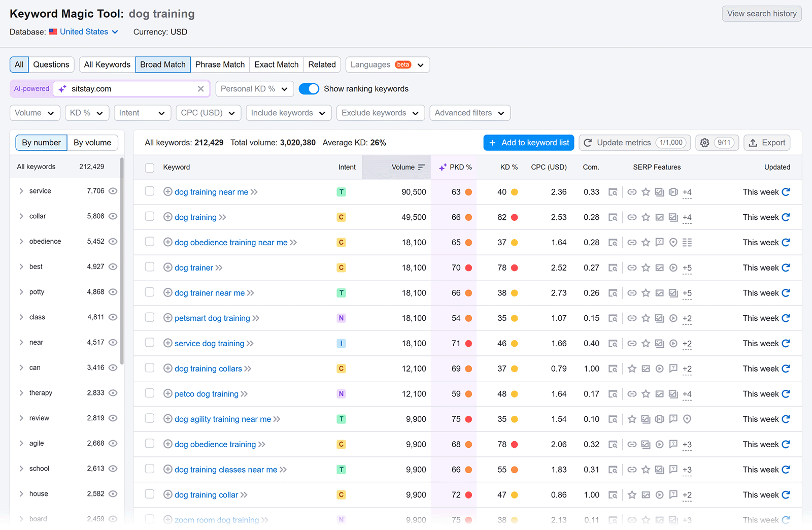Click the Update metrics refresh icon

pyautogui.click(x=588, y=143)
